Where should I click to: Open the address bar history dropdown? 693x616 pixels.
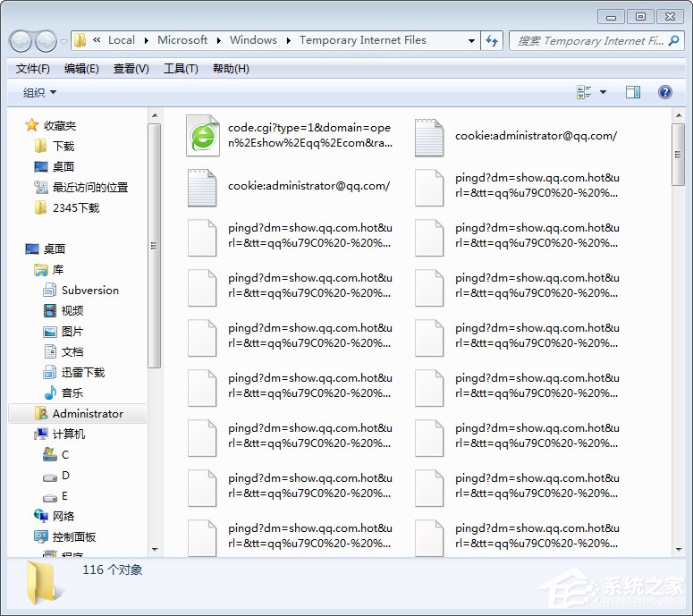click(x=471, y=40)
